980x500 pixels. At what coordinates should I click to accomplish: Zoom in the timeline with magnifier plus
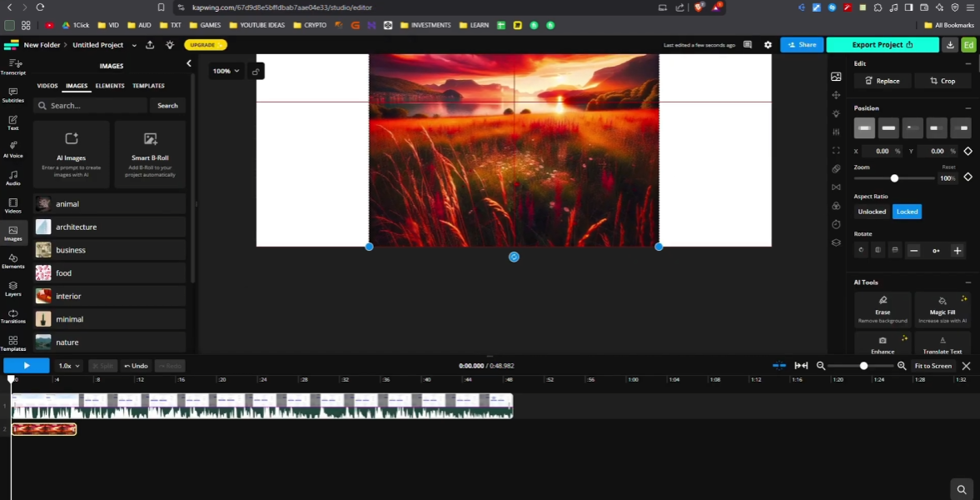click(x=902, y=366)
